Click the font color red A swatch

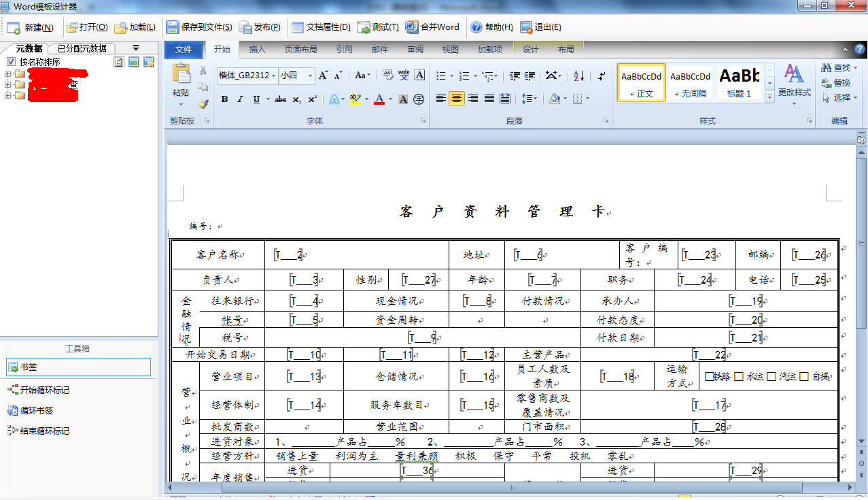pyautogui.click(x=379, y=99)
